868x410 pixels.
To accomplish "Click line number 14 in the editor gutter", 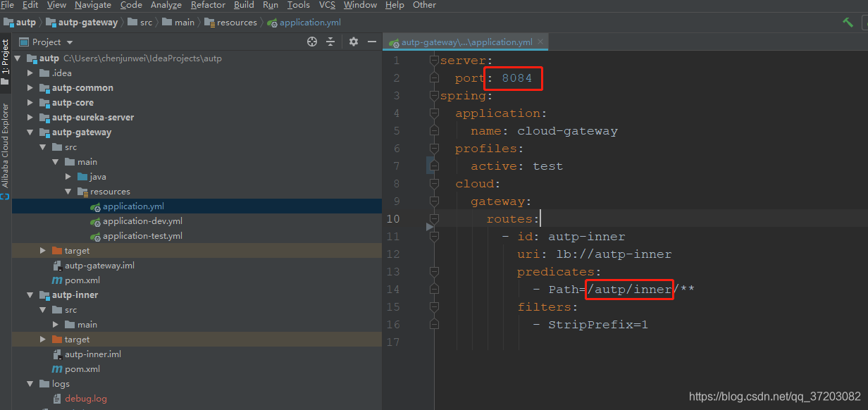I will [x=393, y=289].
